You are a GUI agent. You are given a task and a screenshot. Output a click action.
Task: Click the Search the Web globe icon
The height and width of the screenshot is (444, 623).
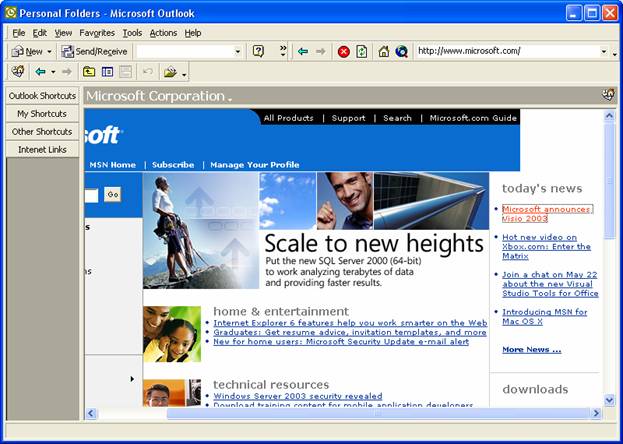pyautogui.click(x=402, y=51)
